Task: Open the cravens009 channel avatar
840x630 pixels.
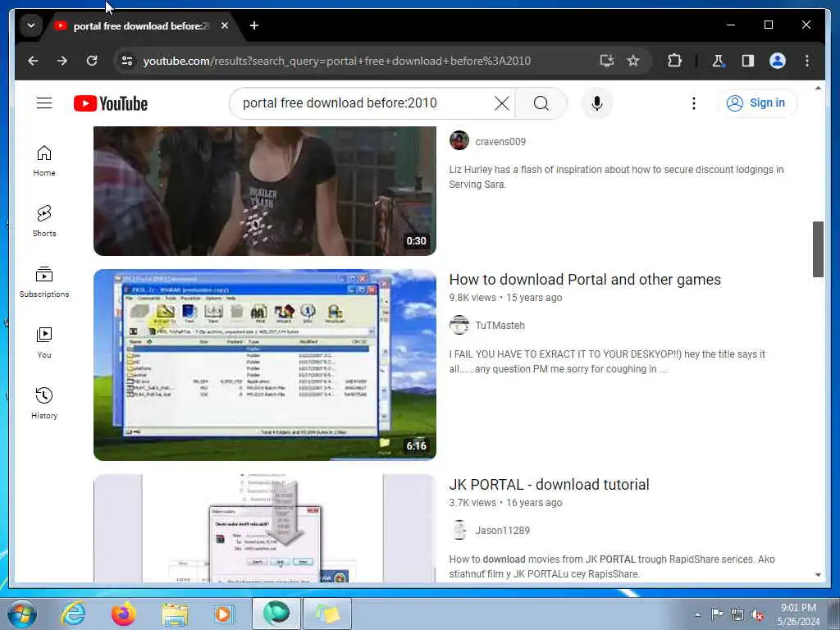Action: 459,141
